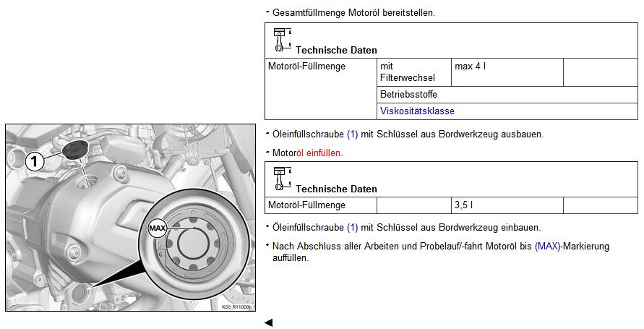Click the 'mit Filterwechsel' table cell
Screen dimensions: 644x329
(x=413, y=72)
